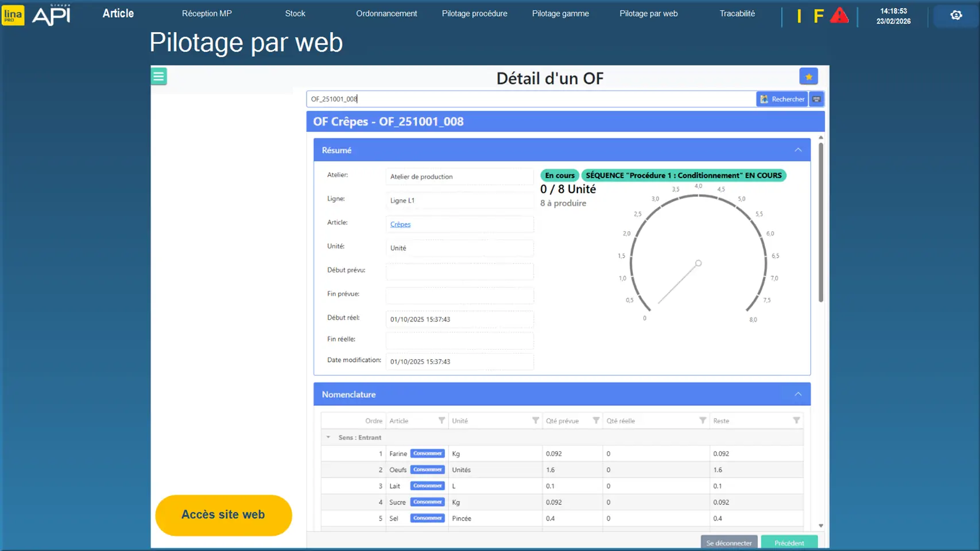This screenshot has width=980, height=551.
Task: Click the Reste column filter icon
Action: (x=796, y=421)
